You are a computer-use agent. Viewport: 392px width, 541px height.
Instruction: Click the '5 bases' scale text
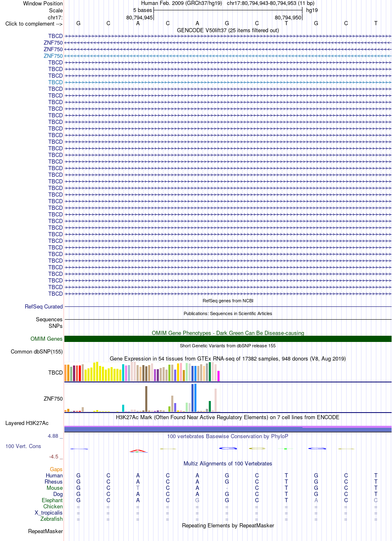pos(142,10)
